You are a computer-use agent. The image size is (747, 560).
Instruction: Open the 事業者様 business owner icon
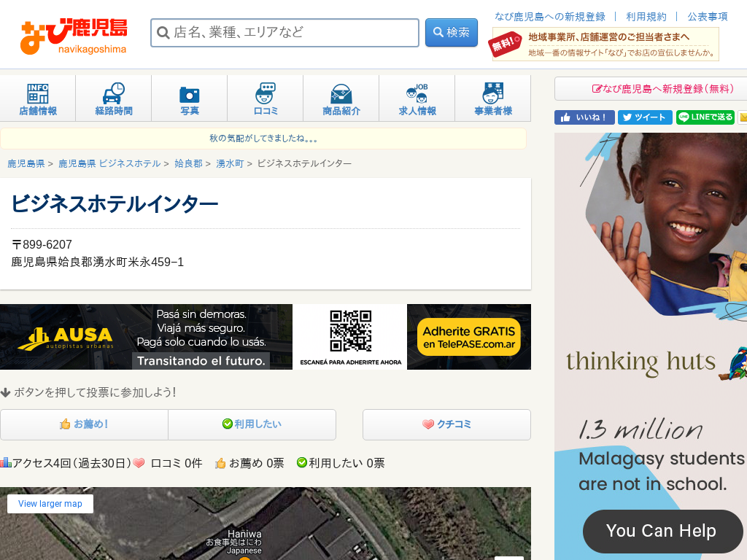click(x=493, y=98)
